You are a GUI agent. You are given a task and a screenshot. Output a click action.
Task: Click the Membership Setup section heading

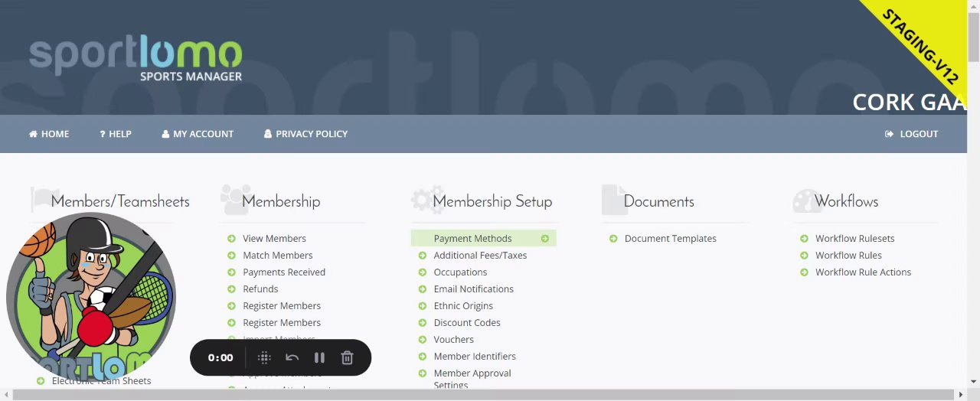click(x=492, y=202)
